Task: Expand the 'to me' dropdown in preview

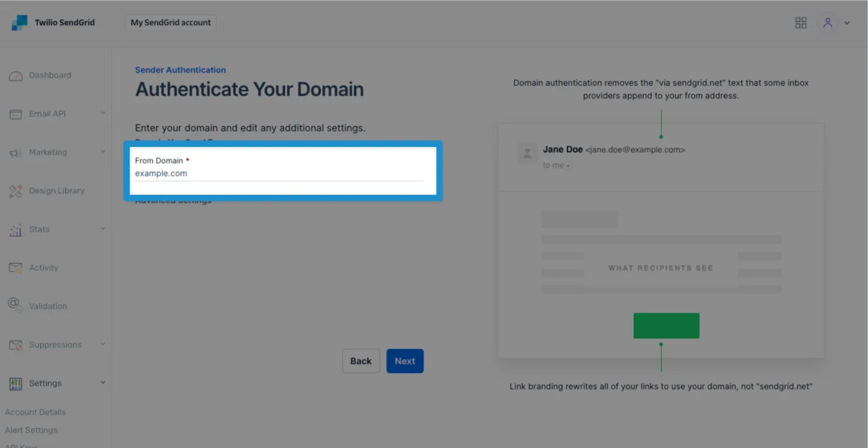Action: click(x=557, y=166)
